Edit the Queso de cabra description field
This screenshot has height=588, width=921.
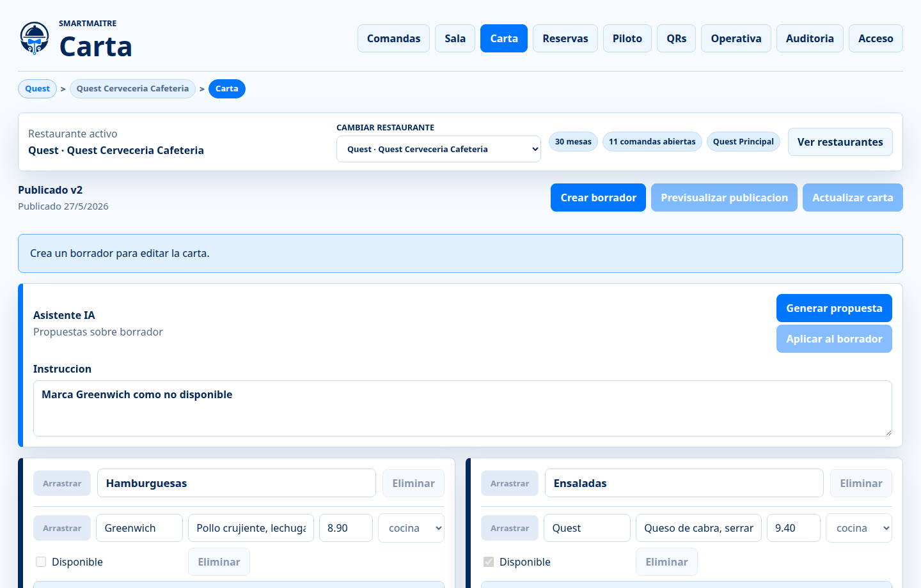pyautogui.click(x=698, y=528)
